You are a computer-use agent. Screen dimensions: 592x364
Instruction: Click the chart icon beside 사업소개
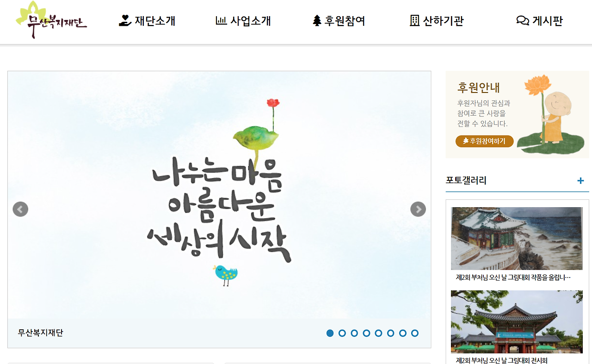click(221, 20)
